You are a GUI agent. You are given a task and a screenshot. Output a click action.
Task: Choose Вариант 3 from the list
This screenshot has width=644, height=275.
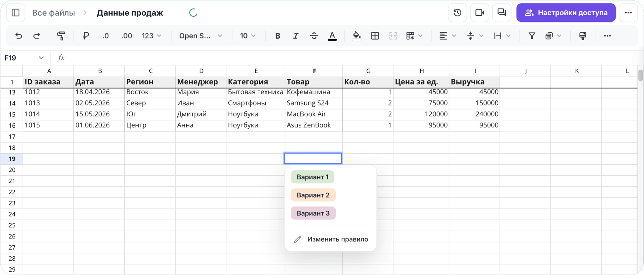(313, 213)
